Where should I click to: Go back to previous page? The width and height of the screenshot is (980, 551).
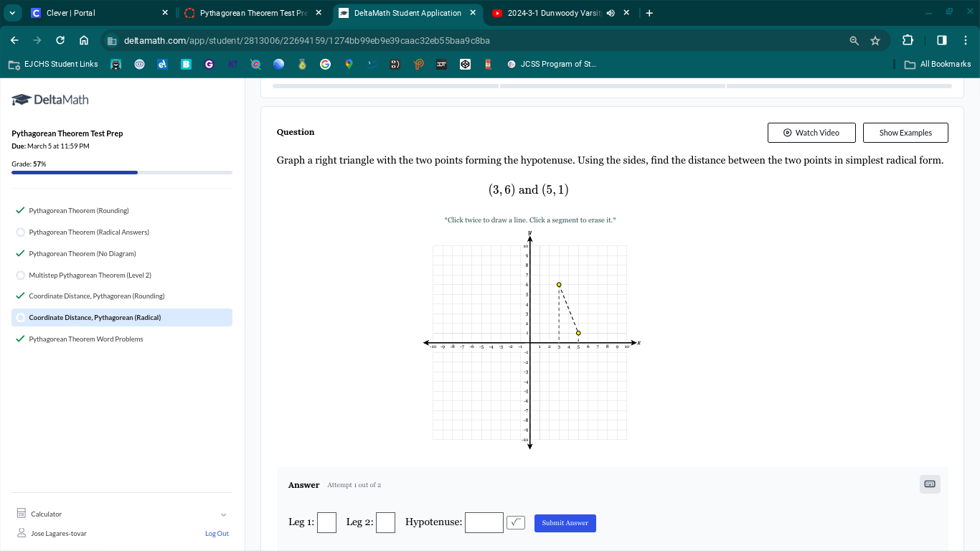(14, 40)
